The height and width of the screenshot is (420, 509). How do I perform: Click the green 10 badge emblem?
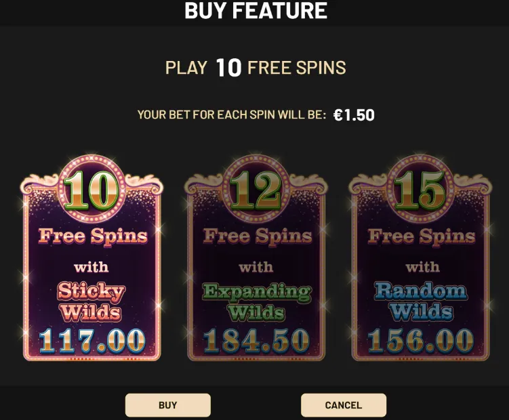point(91,189)
